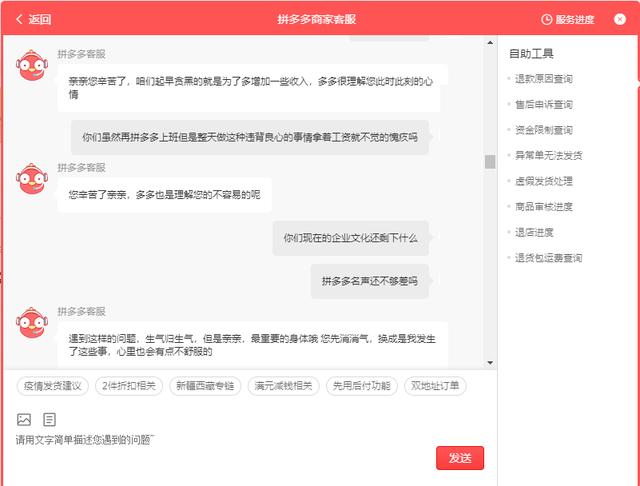Select the 2件折扣相关 quick topic chip
640x486 pixels.
pyautogui.click(x=129, y=386)
